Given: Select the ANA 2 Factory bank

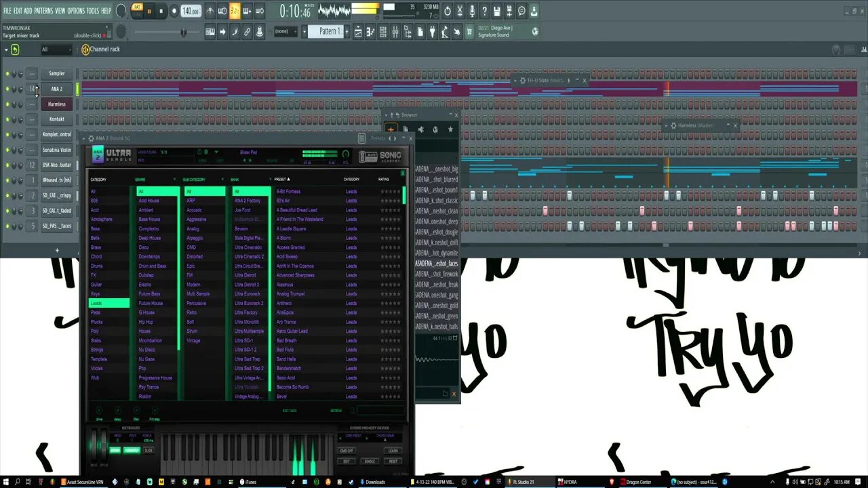Looking at the screenshot, I should (248, 201).
